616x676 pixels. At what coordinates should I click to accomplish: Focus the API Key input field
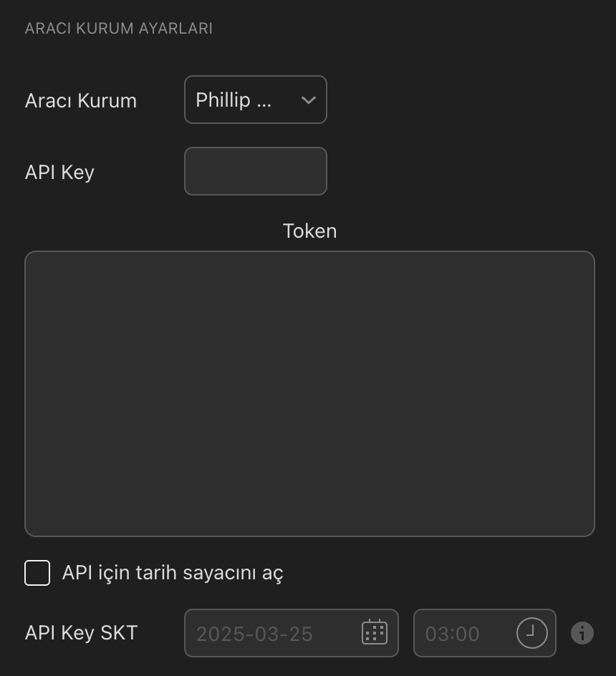255,171
